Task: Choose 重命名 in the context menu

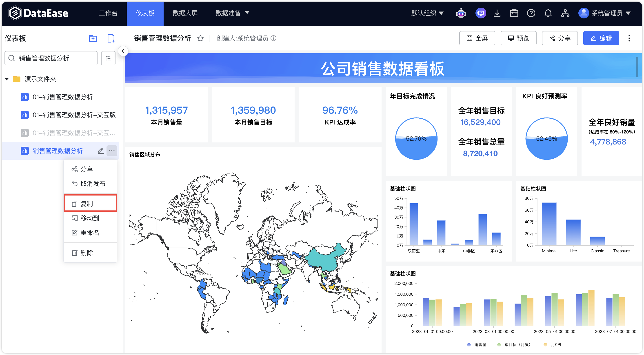Action: point(90,233)
